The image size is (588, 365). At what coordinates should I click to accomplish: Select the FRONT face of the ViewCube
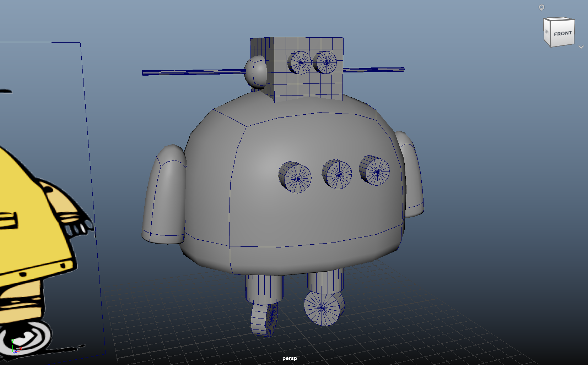[563, 33]
